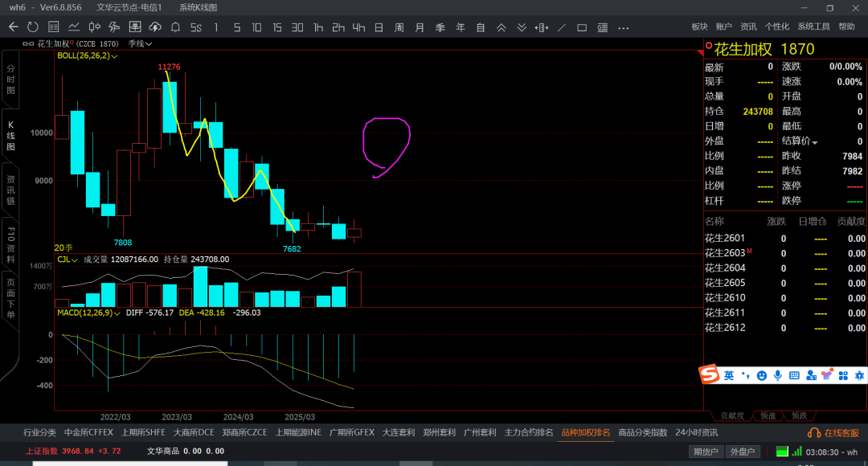Open the 板块 menu

[700, 27]
